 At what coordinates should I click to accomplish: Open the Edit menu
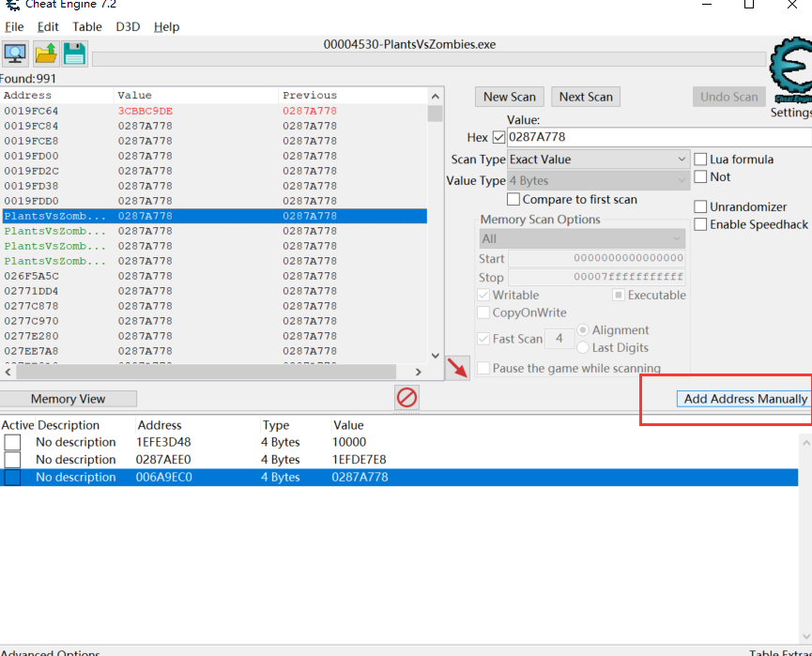(48, 27)
